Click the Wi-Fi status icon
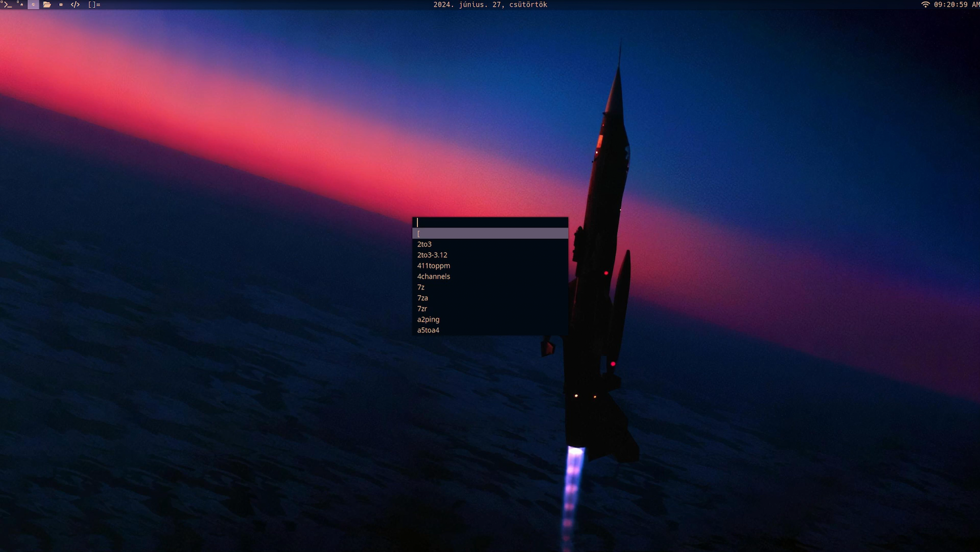980x552 pixels. point(925,5)
